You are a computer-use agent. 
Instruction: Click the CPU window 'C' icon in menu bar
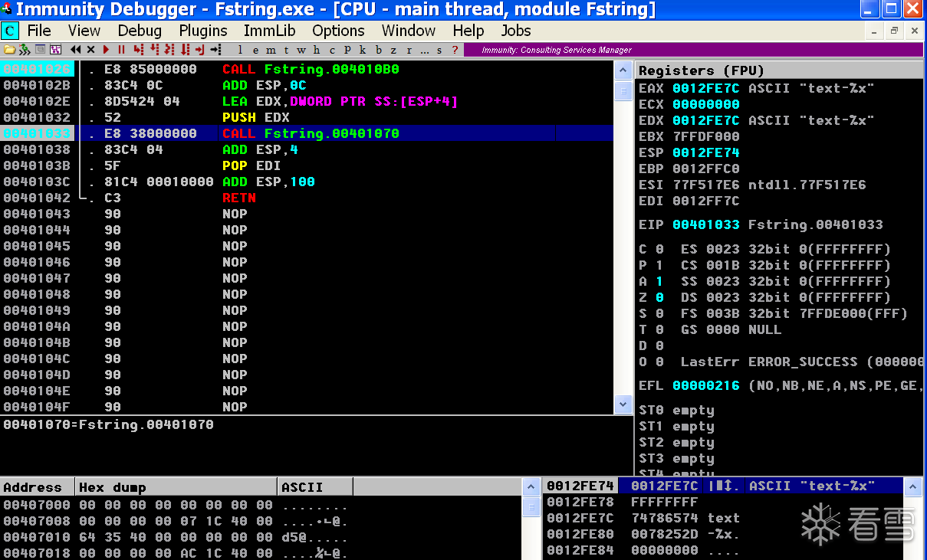click(9, 31)
